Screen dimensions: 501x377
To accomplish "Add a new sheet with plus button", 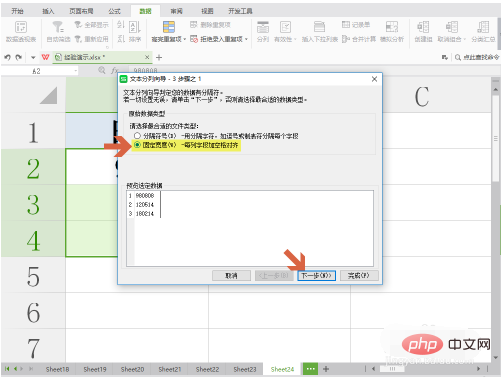I will (326, 369).
